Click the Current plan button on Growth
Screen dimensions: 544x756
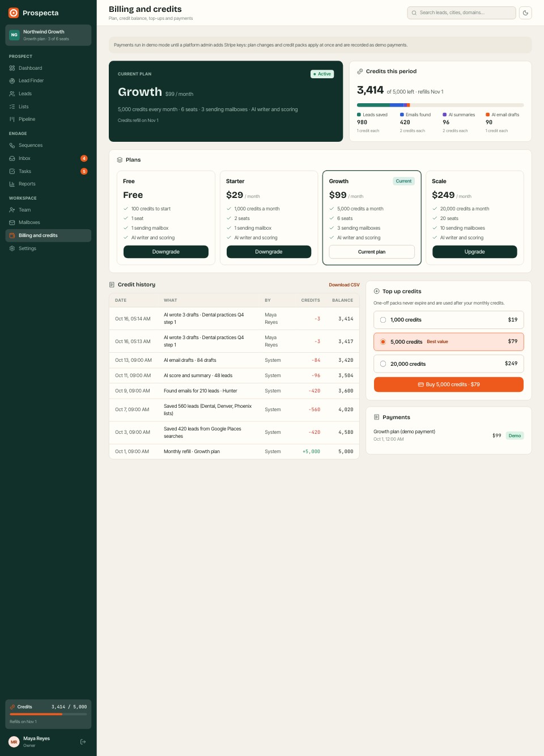(372, 252)
